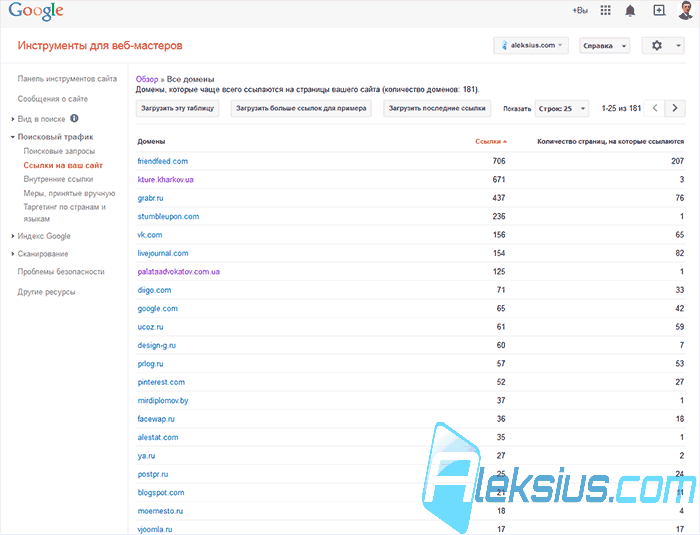Open the aleksius.com site selector dropdown
Screen dimensions: 700x535
coord(531,46)
